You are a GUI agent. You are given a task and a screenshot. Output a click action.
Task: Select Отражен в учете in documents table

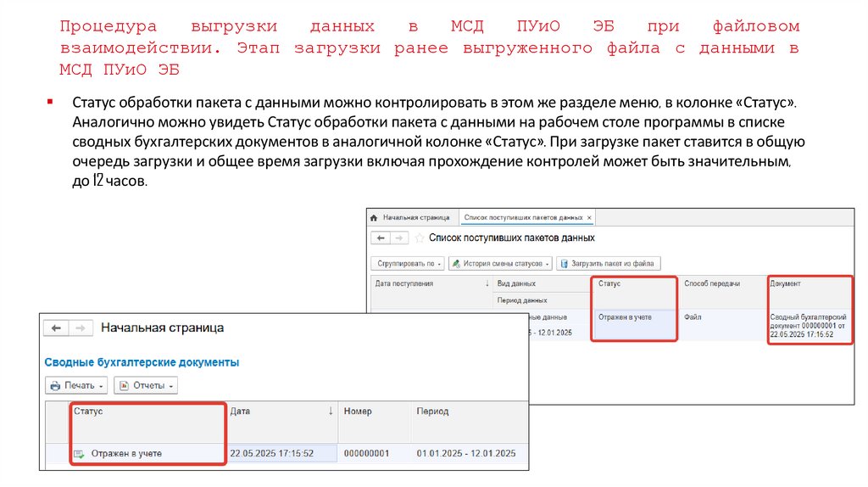(x=126, y=454)
